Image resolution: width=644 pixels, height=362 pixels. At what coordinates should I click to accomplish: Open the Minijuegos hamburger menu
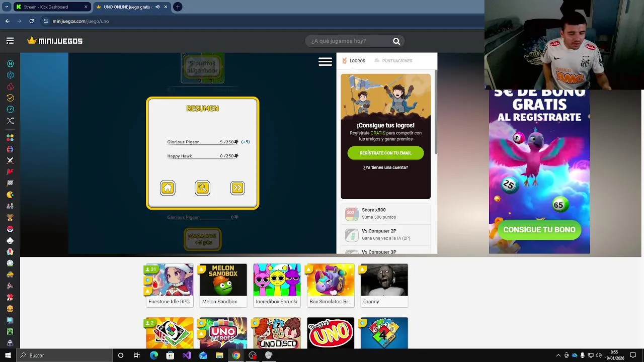coord(10,41)
